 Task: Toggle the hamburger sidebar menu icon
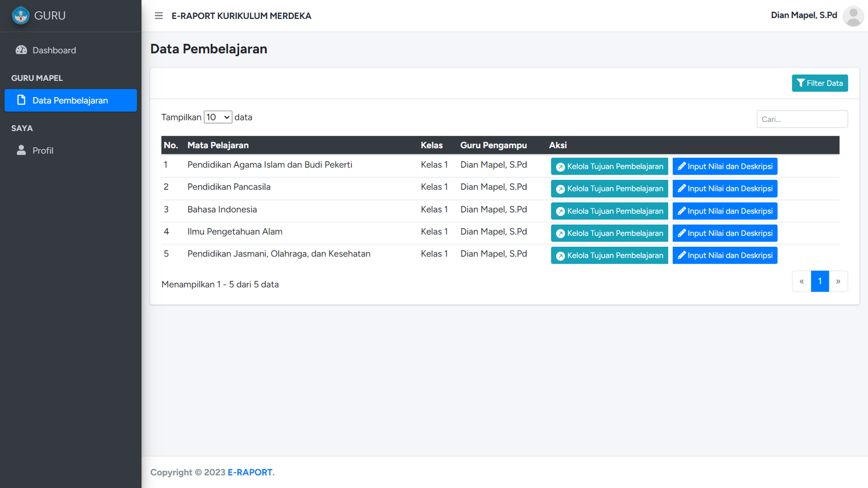tap(159, 16)
